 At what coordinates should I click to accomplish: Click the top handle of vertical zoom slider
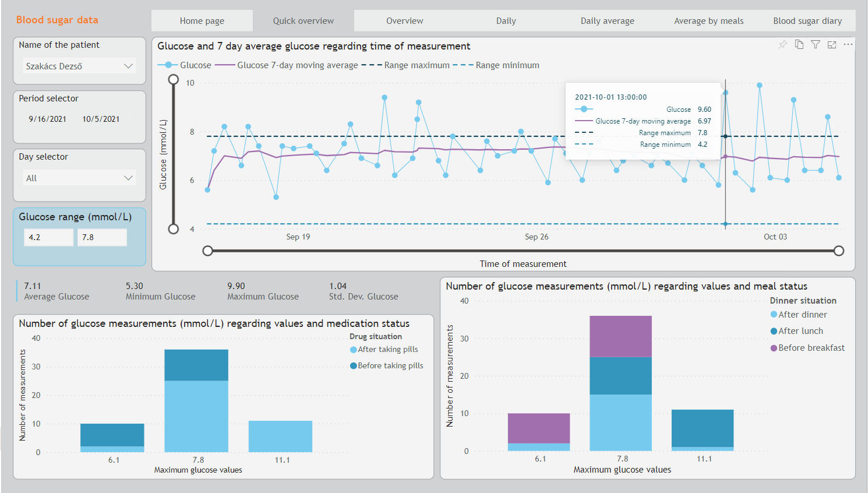[x=173, y=79]
